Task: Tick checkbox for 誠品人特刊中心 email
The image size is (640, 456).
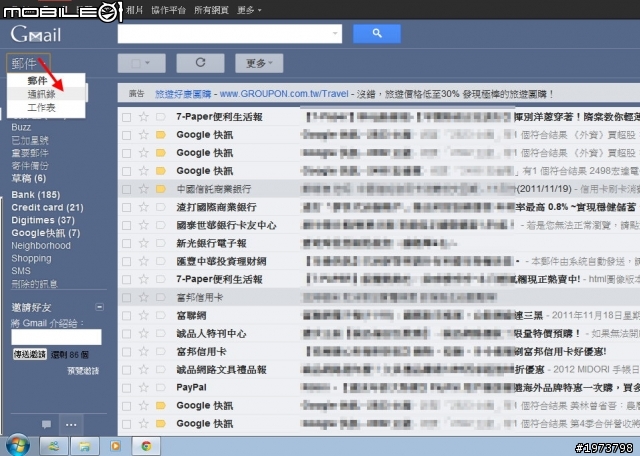Action: pyautogui.click(x=127, y=334)
